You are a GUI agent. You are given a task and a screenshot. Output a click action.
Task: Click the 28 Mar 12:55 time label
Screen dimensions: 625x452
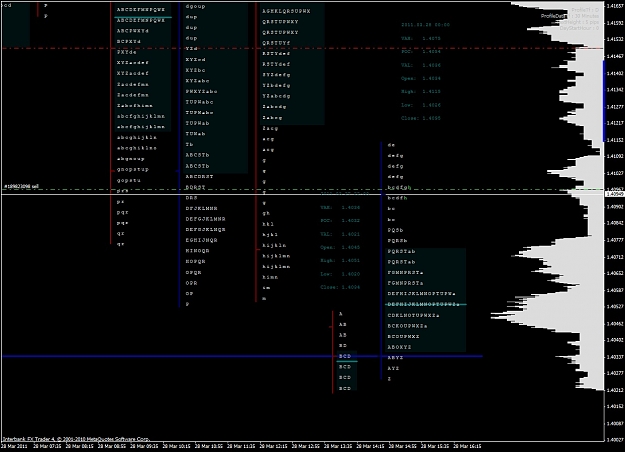tap(306, 446)
